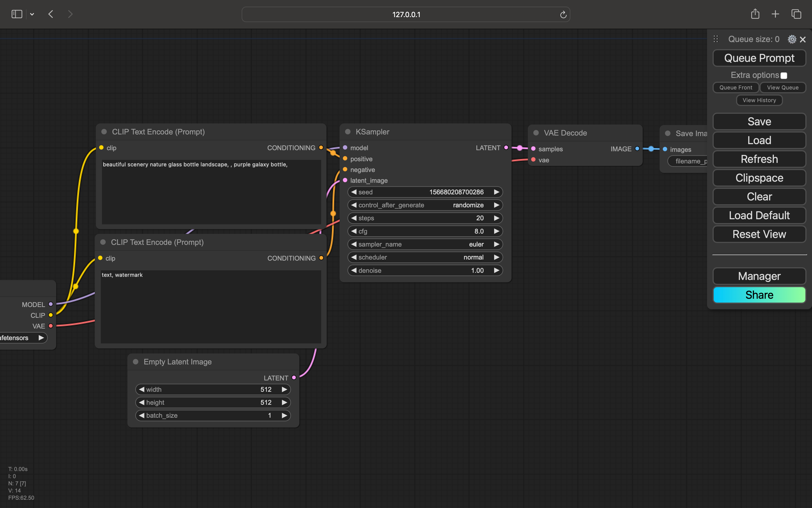Image resolution: width=812 pixels, height=508 pixels.
Task: Collapse the KSampler node using its title dot
Action: tap(348, 132)
